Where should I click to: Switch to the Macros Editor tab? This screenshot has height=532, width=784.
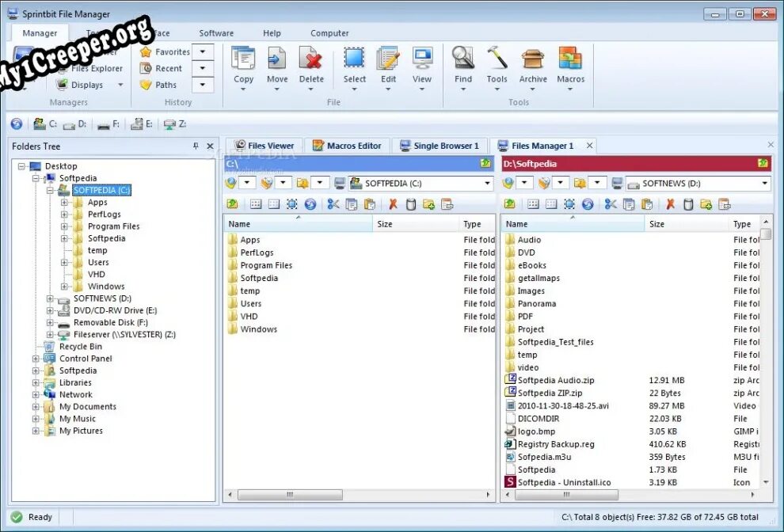coord(347,146)
